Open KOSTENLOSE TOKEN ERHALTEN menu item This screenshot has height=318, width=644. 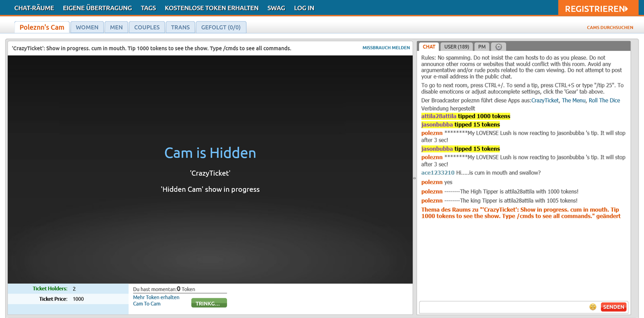(x=212, y=8)
